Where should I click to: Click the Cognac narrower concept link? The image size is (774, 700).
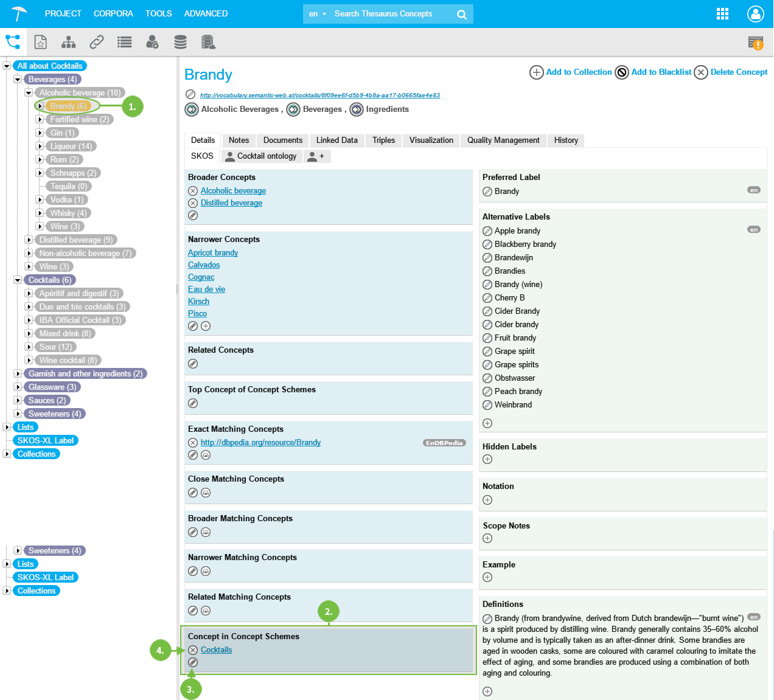tap(201, 277)
